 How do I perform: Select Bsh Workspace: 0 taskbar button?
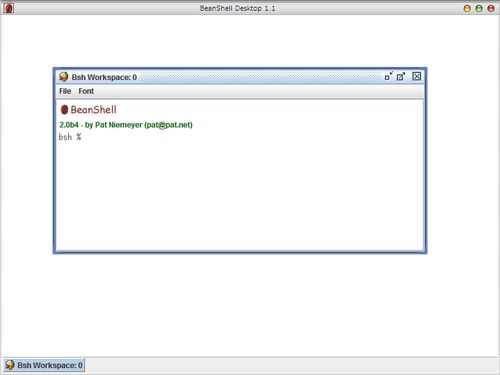pos(44,365)
